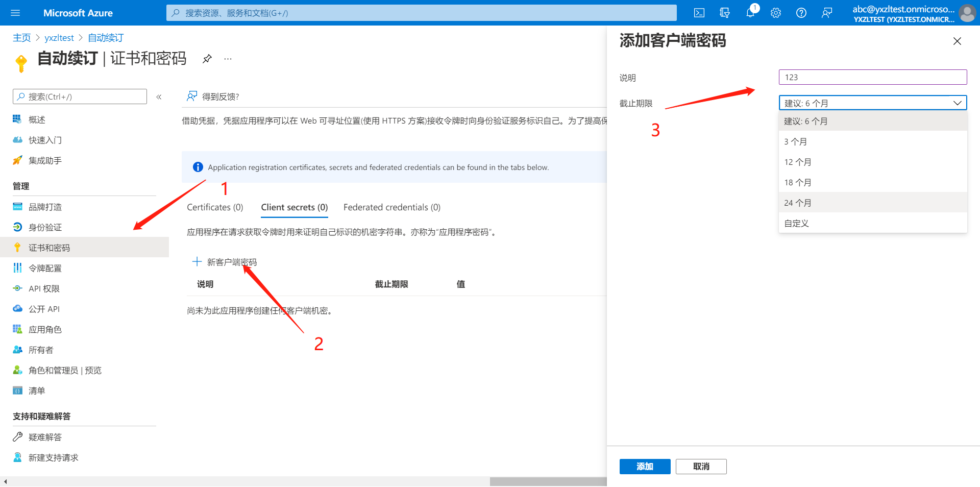The image size is (980, 487).
Task: Open the portal settings gear
Action: (x=776, y=13)
